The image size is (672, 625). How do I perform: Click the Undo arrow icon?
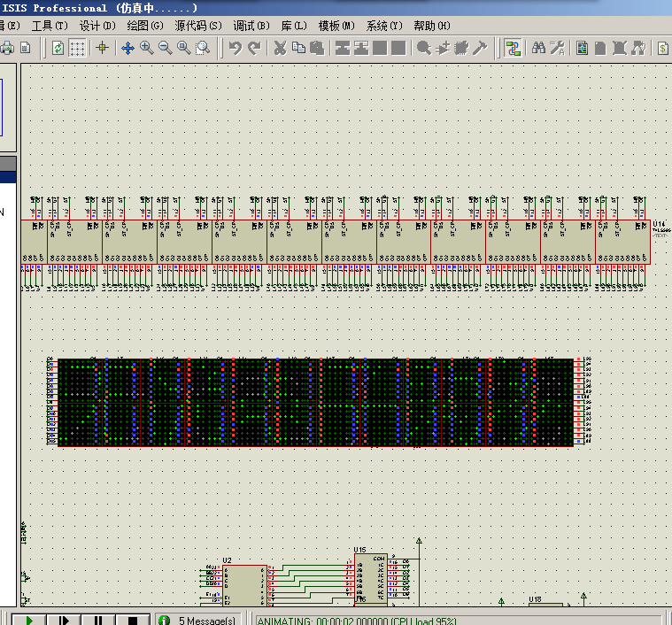click(236, 48)
